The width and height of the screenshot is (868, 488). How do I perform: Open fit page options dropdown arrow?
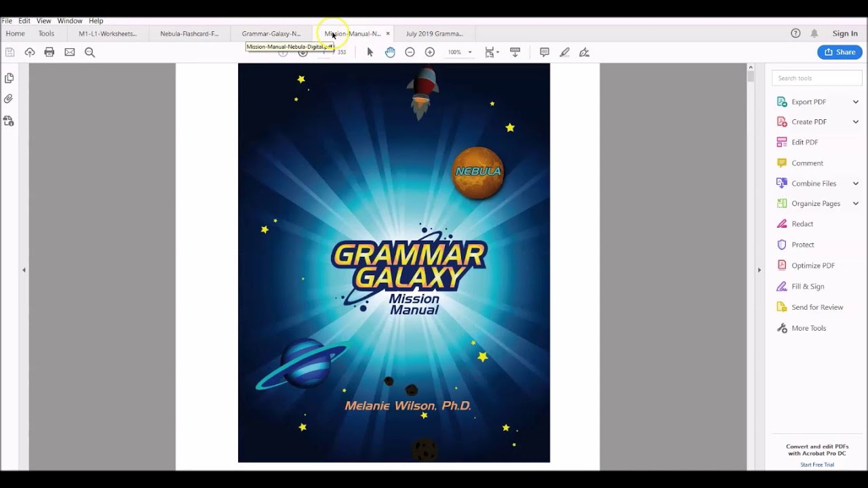click(x=498, y=52)
